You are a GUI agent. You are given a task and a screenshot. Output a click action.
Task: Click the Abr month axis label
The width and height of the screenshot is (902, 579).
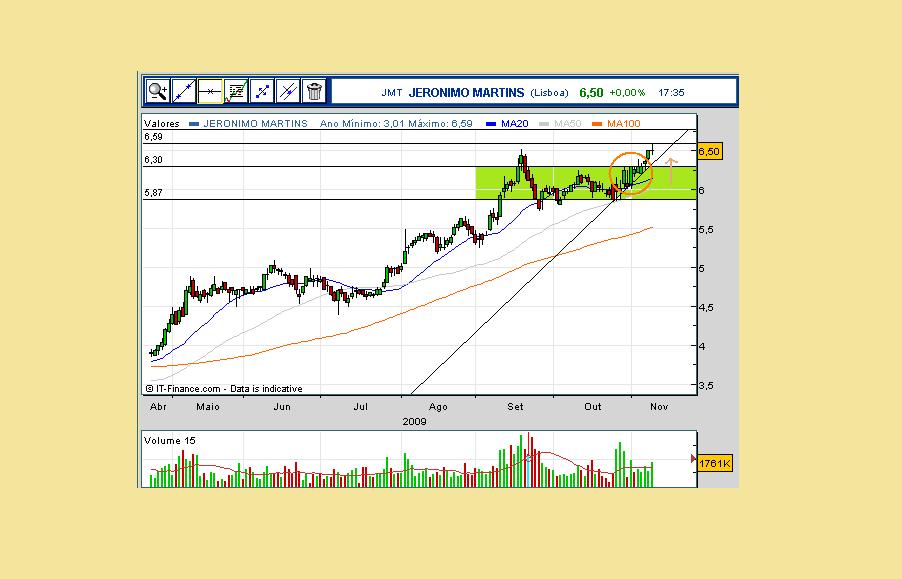158,407
